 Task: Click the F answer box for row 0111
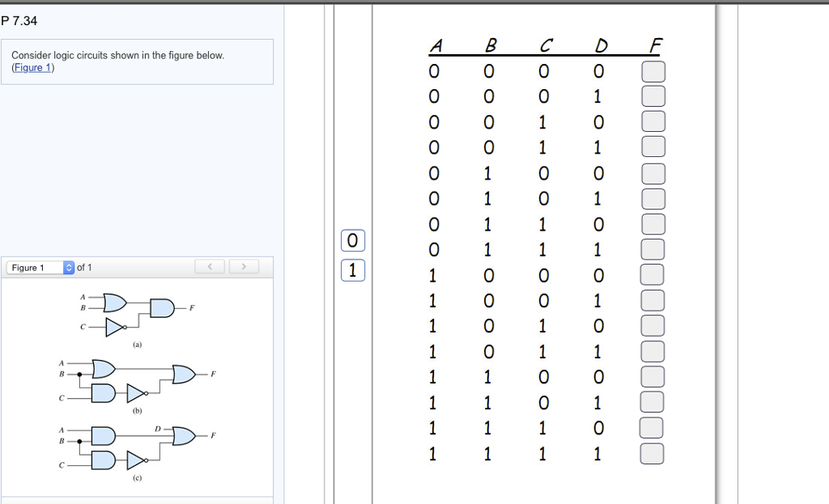click(652, 250)
